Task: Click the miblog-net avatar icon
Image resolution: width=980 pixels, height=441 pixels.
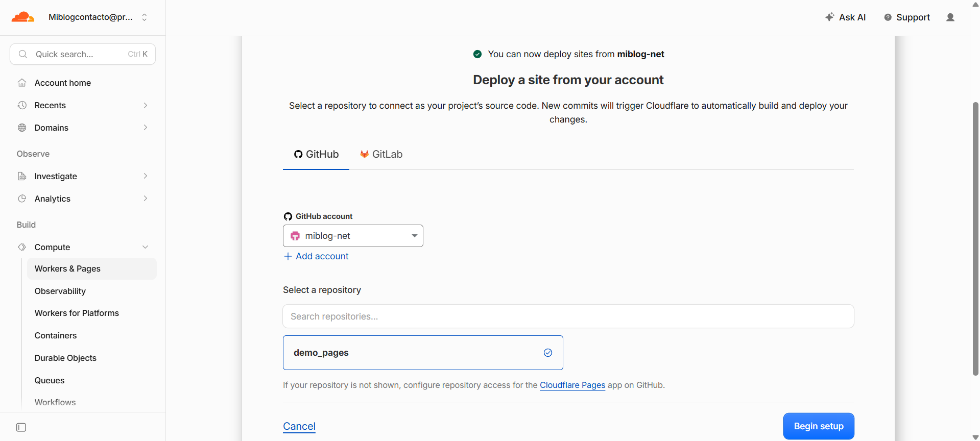Action: click(x=295, y=236)
